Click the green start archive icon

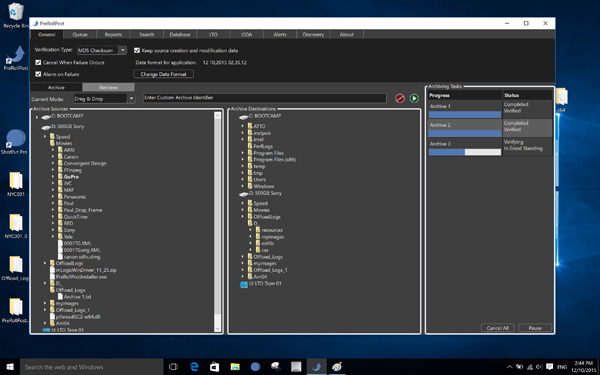pyautogui.click(x=414, y=98)
